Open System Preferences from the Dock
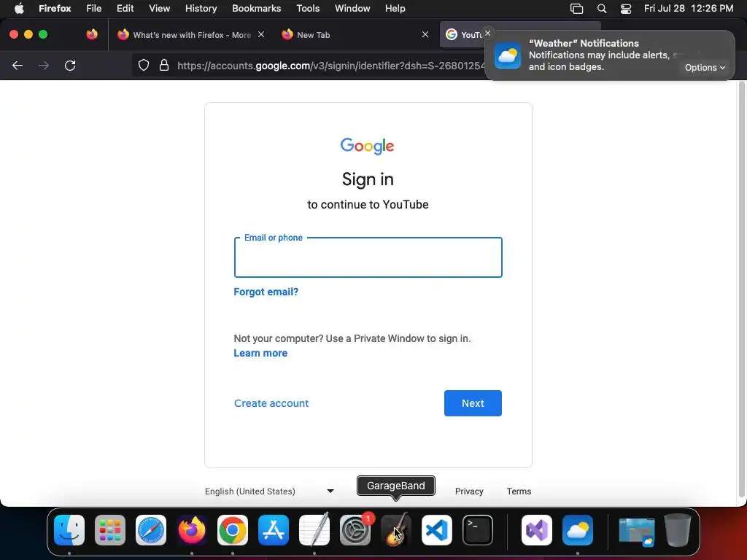The height and width of the screenshot is (560, 747). pos(355,530)
